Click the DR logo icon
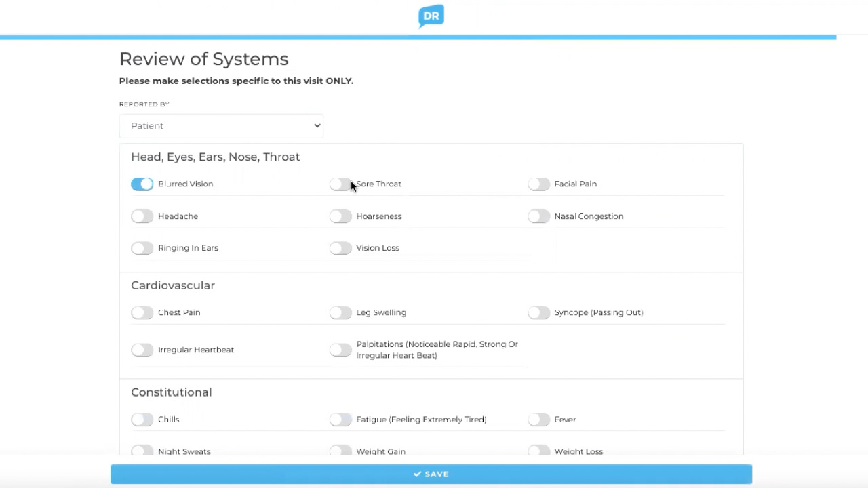This screenshot has height=488, width=868. coord(431,16)
